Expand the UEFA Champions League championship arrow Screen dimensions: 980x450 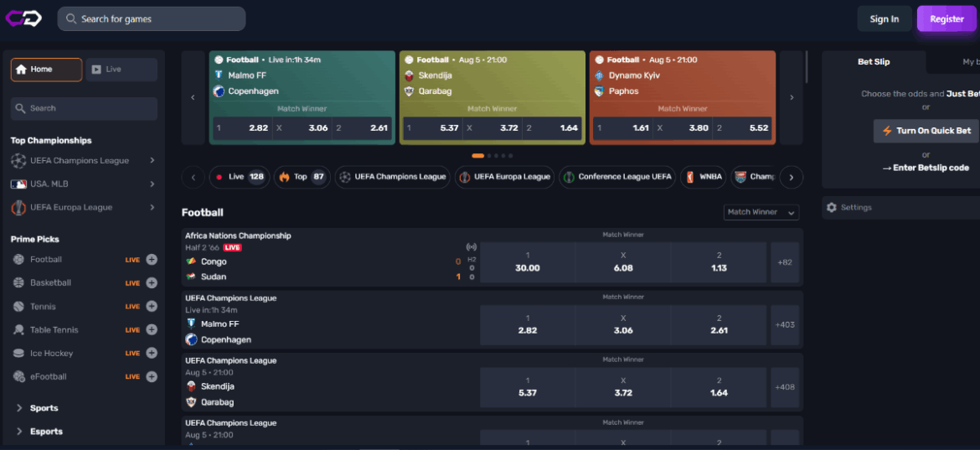tap(152, 161)
